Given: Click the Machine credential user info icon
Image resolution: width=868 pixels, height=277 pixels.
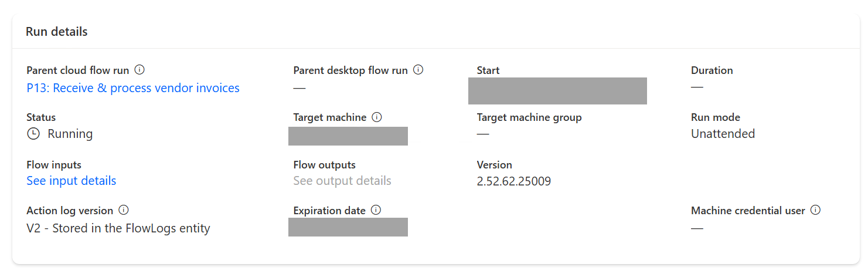Looking at the screenshot, I should click(815, 210).
